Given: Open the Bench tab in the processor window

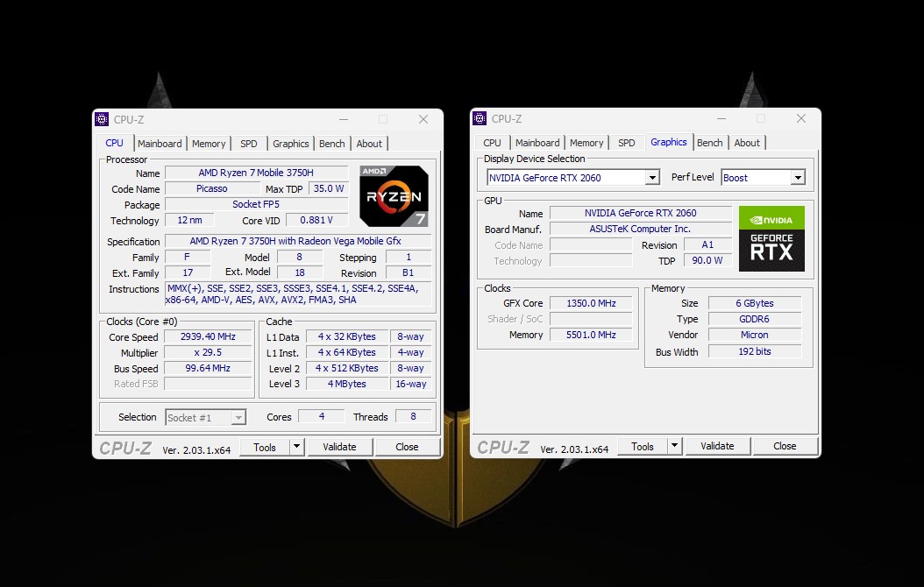Looking at the screenshot, I should click(331, 144).
